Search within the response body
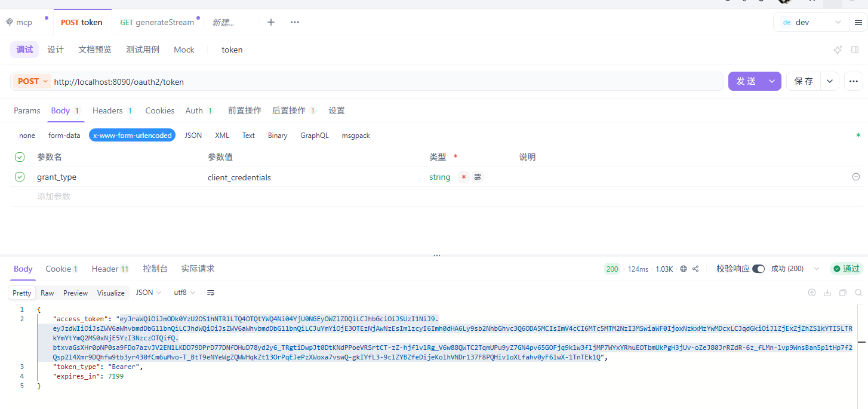This screenshot has width=868, height=409. (858, 293)
